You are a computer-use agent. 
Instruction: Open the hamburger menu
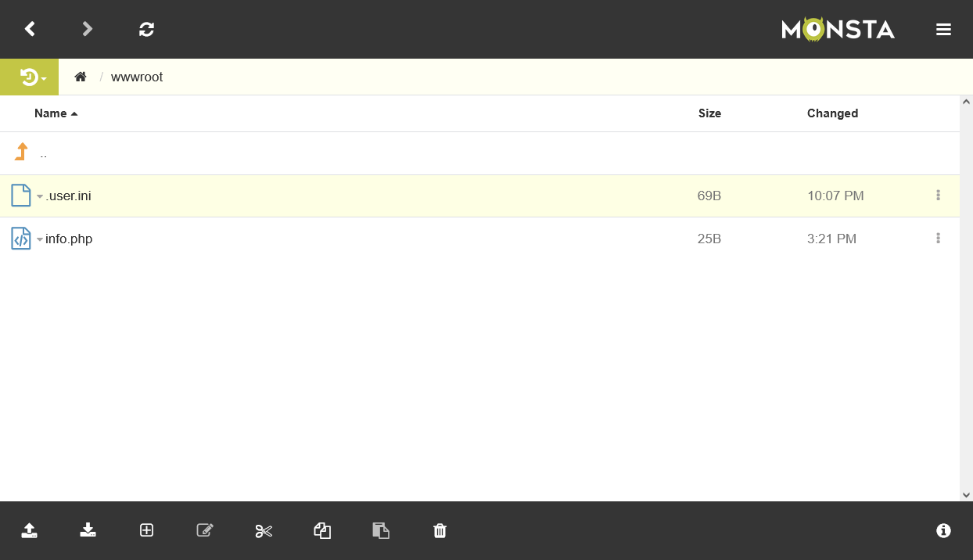point(943,30)
